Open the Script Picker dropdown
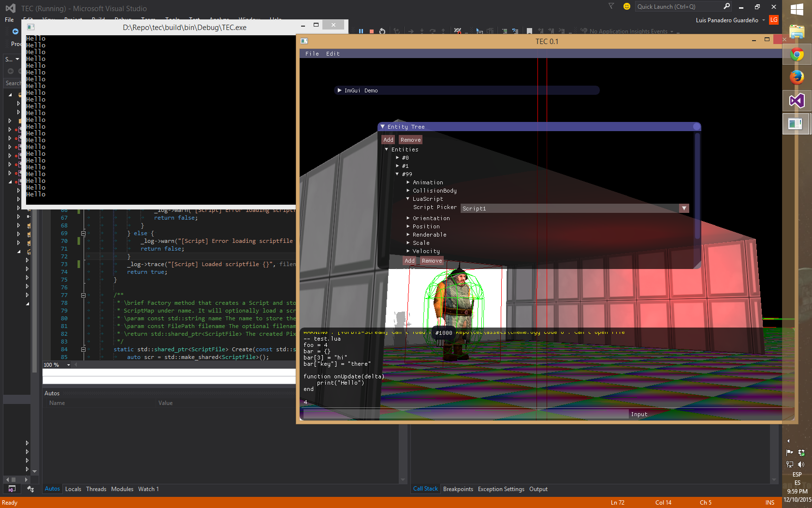812x508 pixels. [x=683, y=209]
